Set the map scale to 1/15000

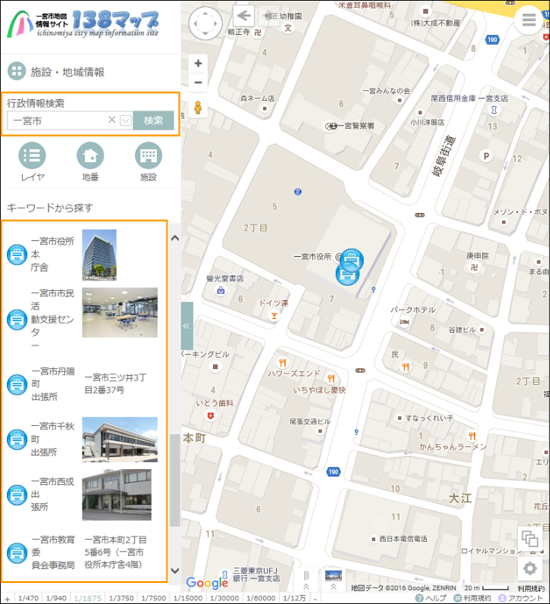click(188, 598)
